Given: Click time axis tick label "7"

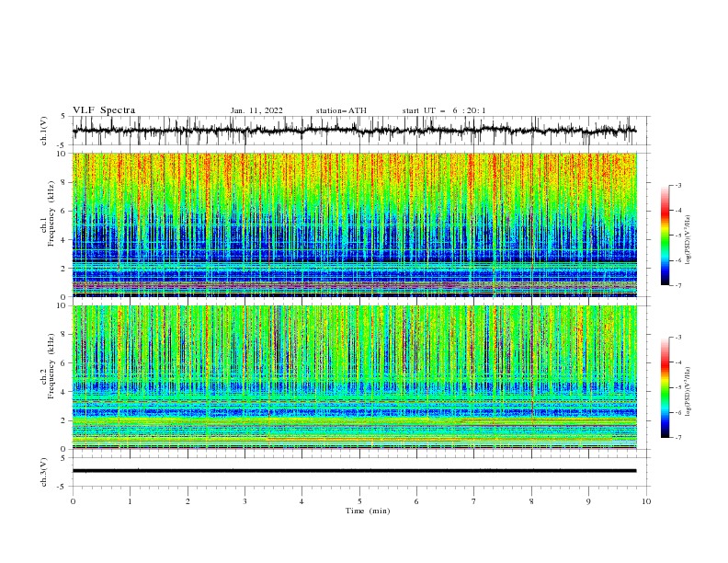Looking at the screenshot, I should (x=474, y=501).
